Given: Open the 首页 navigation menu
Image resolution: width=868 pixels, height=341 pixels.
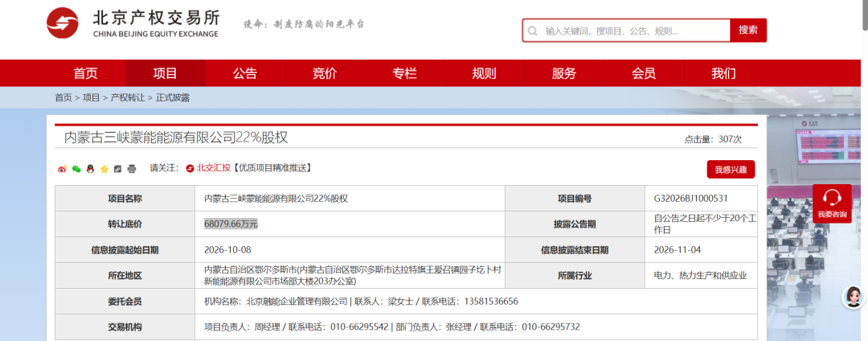Looking at the screenshot, I should pos(86,73).
